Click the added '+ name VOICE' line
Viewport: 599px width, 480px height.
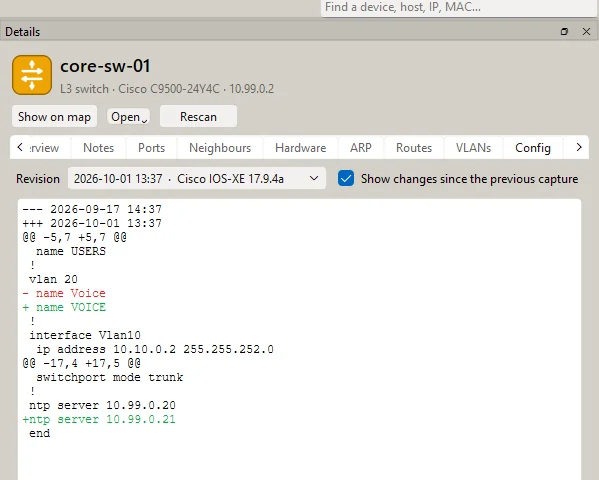click(64, 307)
